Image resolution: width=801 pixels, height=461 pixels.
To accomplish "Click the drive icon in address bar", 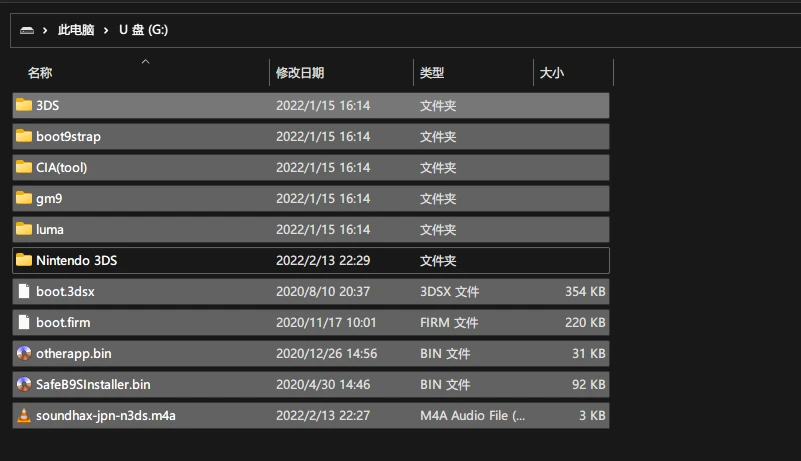I will 27,30.
